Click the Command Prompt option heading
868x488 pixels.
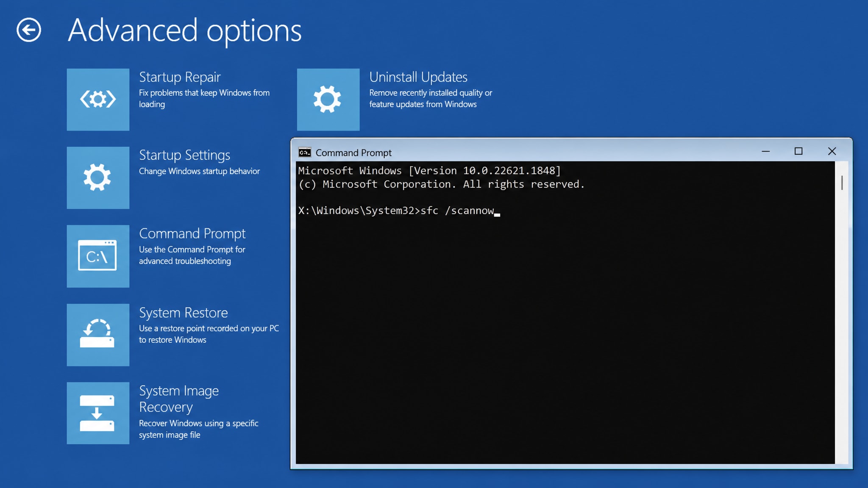(x=192, y=234)
